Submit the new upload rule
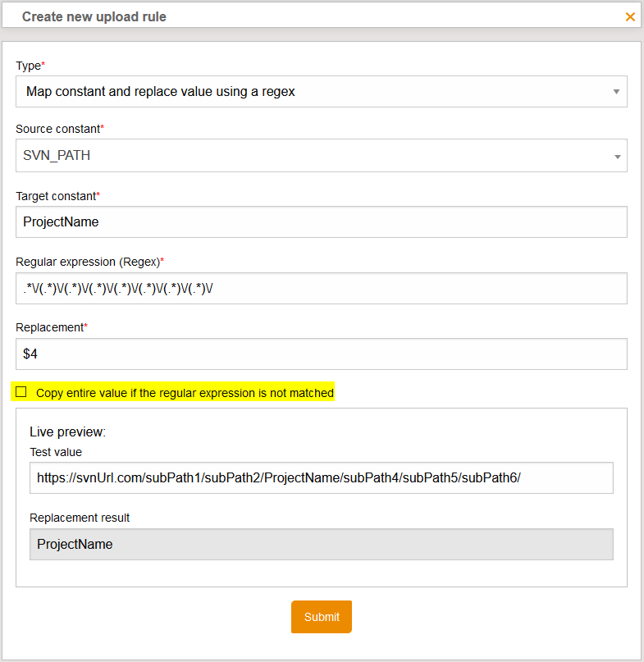Viewport: 644px width, 662px height. click(x=321, y=617)
